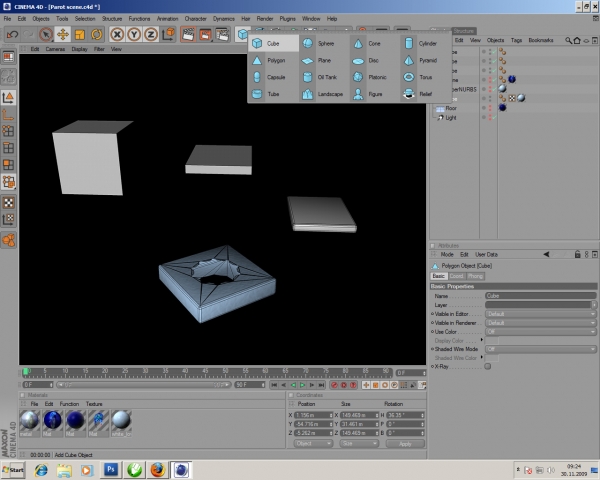Image resolution: width=600 pixels, height=480 pixels.
Task: Select the white material swatch
Action: tap(121, 423)
